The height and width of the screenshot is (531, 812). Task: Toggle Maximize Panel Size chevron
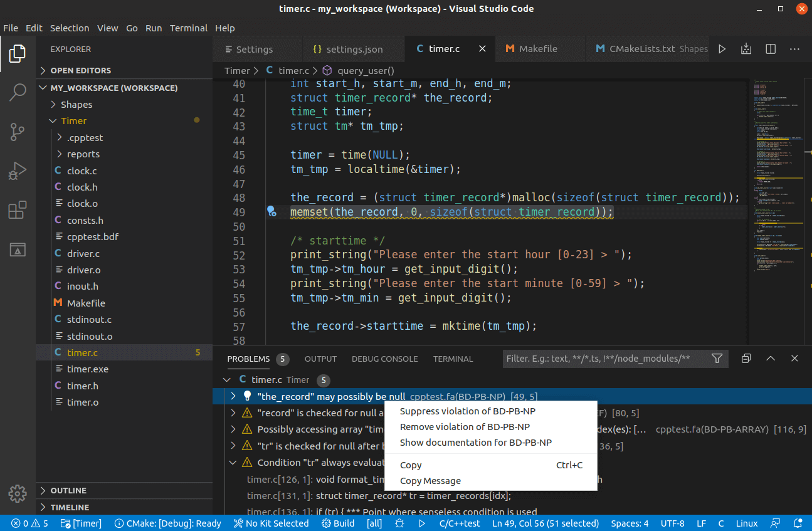coord(770,358)
